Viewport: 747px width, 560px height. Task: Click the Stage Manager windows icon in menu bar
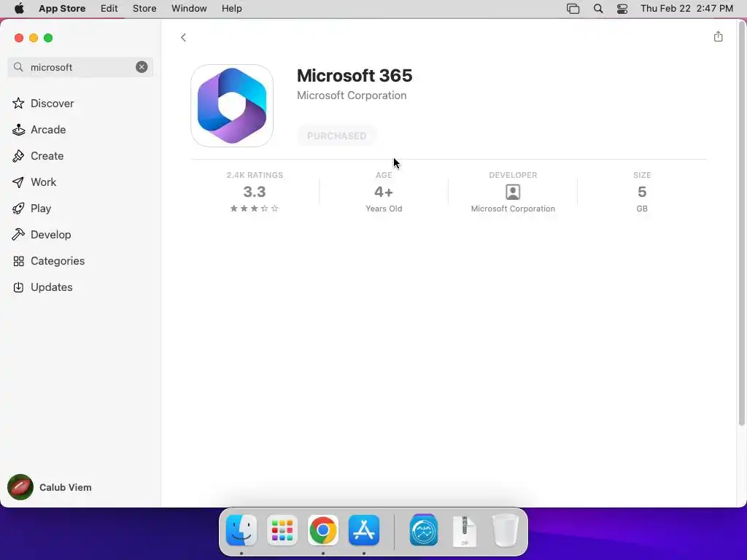click(573, 9)
